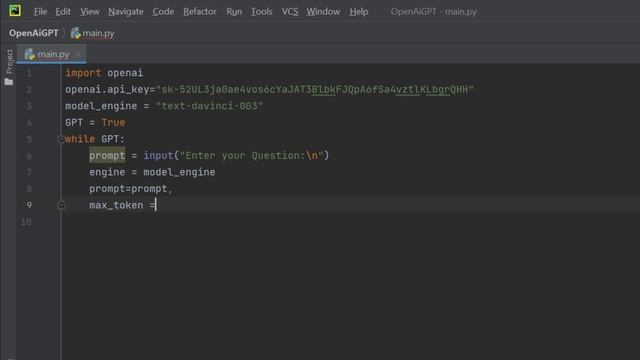The image size is (640, 360).
Task: Open the Edit menu
Action: [63, 11]
